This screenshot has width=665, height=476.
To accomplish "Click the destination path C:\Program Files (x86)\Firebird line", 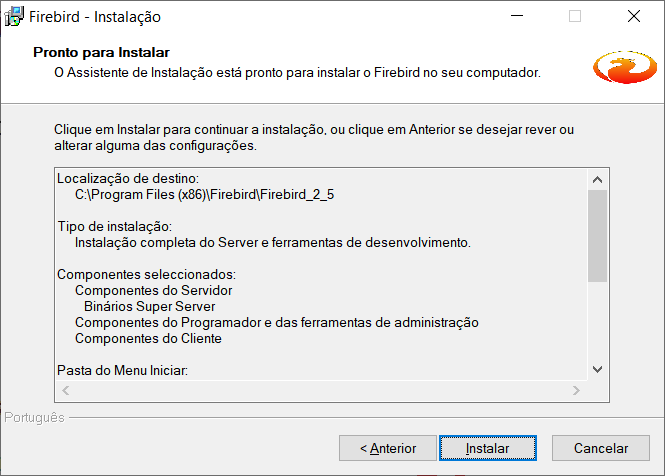I will click(x=204, y=194).
